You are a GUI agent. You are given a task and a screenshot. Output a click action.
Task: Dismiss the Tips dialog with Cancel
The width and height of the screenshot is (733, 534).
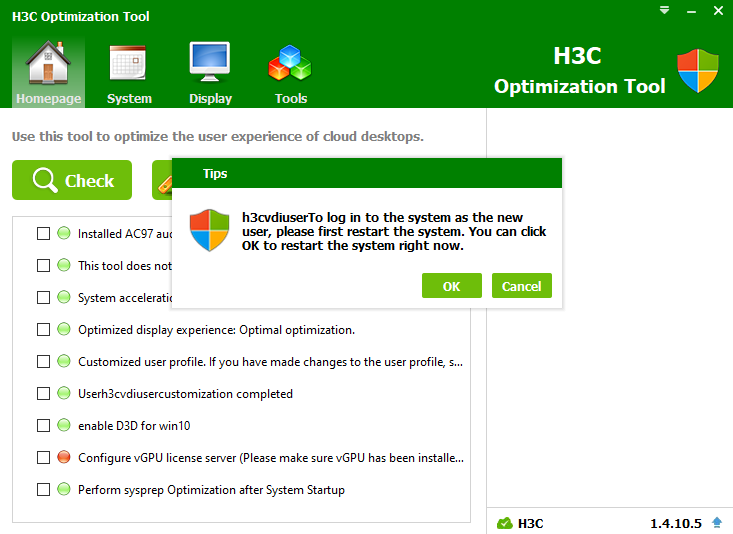coord(522,286)
